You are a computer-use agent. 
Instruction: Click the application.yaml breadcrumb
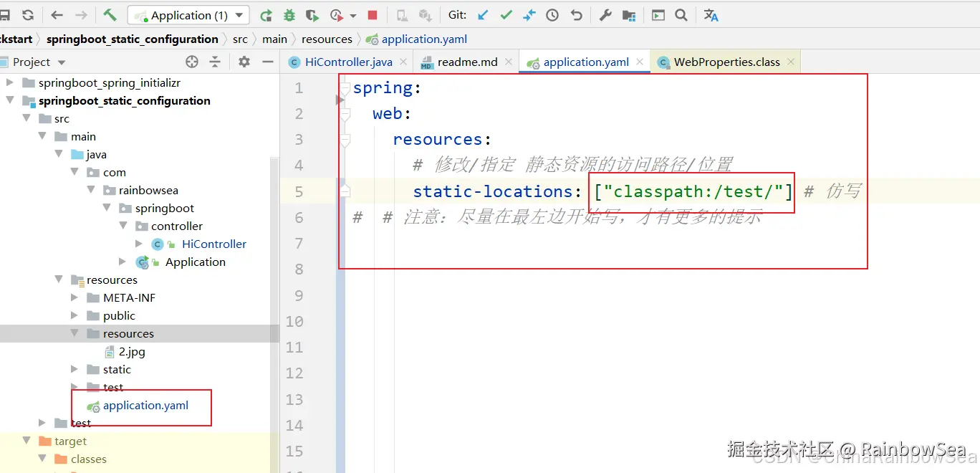coord(416,39)
